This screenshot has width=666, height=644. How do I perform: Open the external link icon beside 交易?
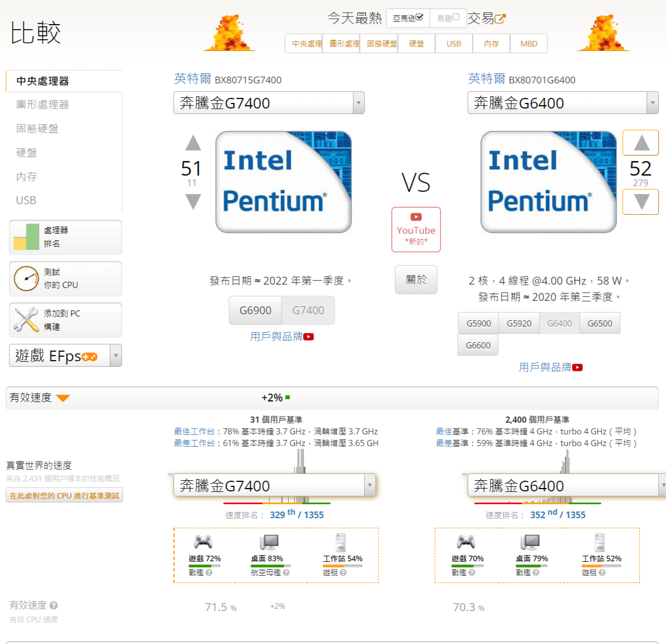pyautogui.click(x=500, y=18)
